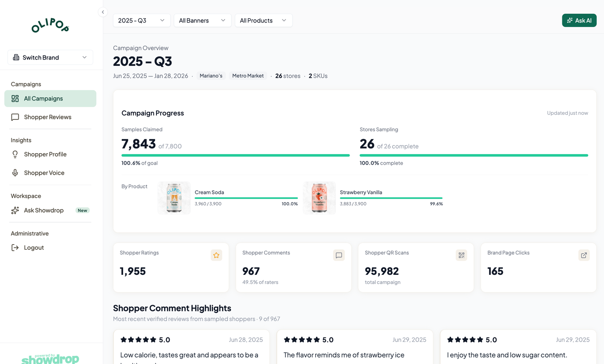This screenshot has height=364, width=604.
Task: Click the building icon in Switch Brand
Action: click(x=16, y=58)
